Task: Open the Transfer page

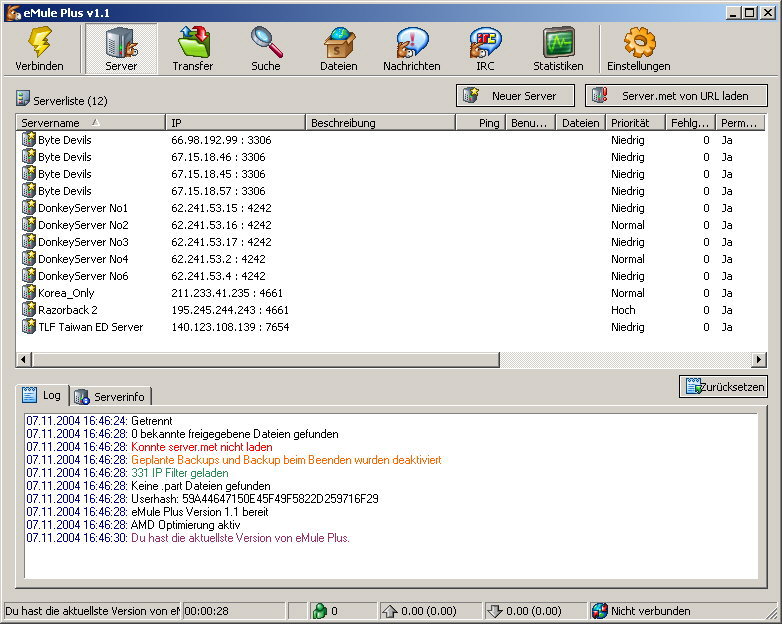Action: click(x=193, y=49)
